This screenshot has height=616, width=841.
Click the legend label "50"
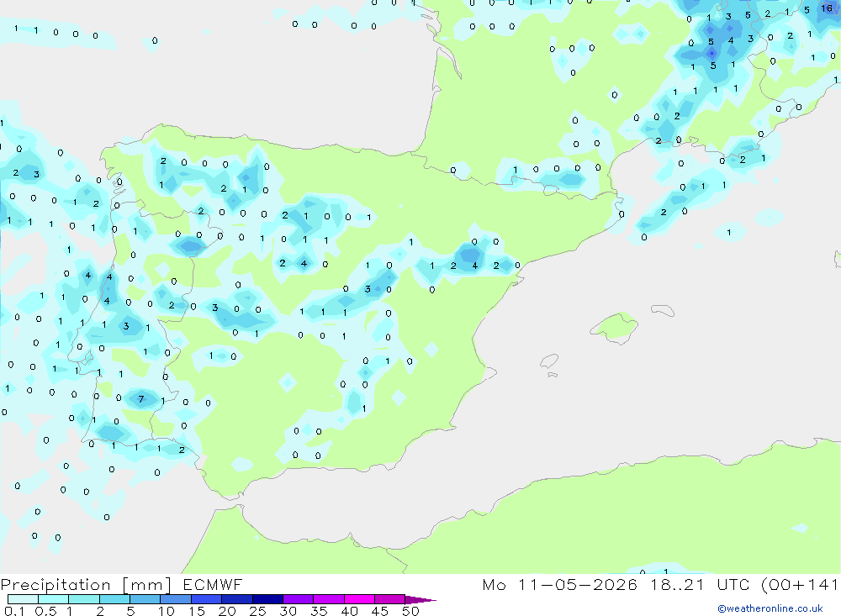pyautogui.click(x=410, y=611)
